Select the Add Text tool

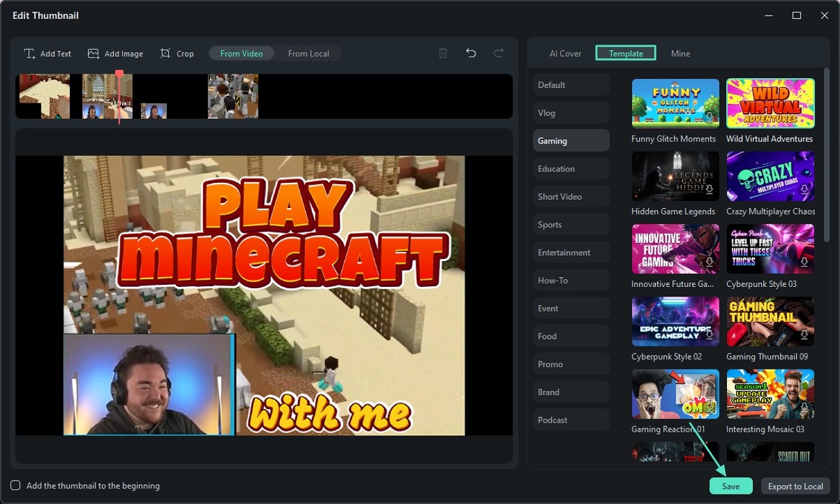point(48,54)
